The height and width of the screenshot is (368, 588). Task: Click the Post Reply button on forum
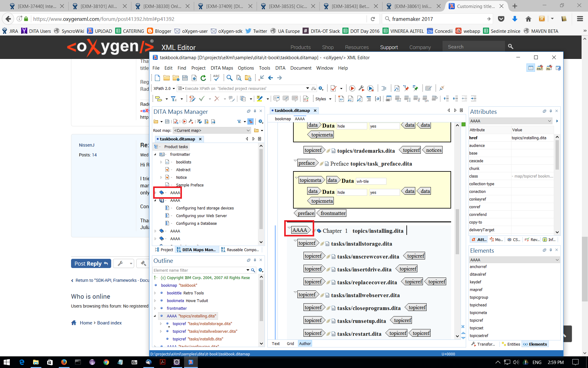click(x=91, y=263)
